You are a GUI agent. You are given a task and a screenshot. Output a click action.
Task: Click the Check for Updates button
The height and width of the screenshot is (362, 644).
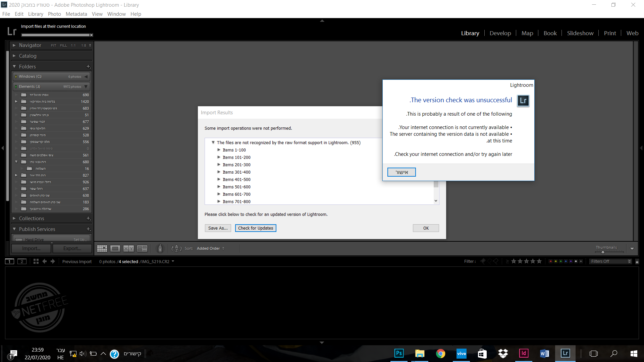256,228
